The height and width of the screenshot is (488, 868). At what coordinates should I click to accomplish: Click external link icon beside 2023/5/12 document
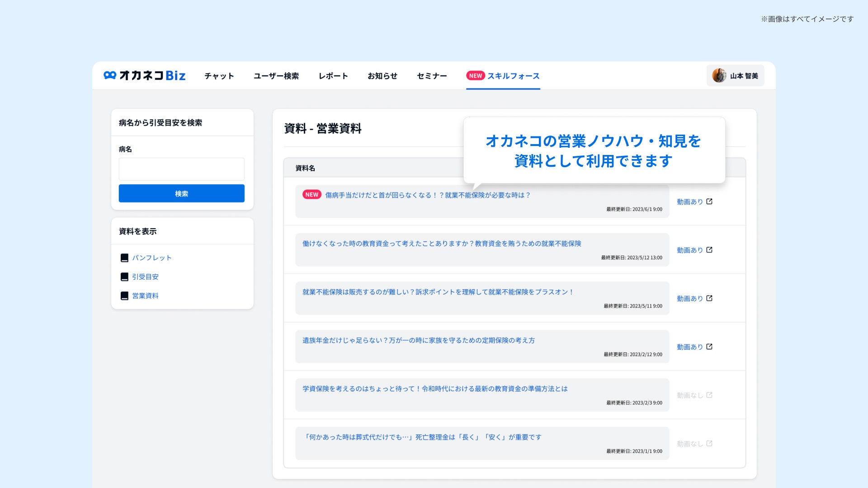(709, 250)
